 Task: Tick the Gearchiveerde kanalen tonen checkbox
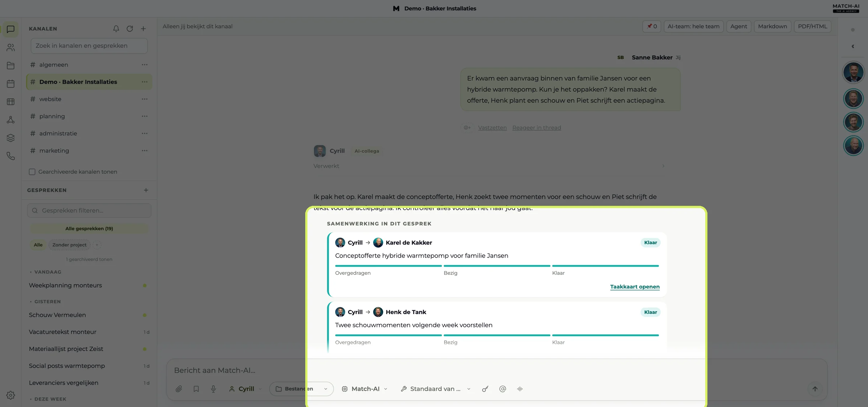point(32,172)
